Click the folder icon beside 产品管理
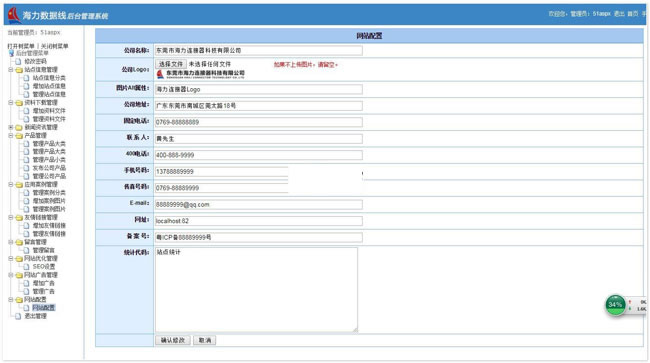650x363 pixels. (19, 136)
